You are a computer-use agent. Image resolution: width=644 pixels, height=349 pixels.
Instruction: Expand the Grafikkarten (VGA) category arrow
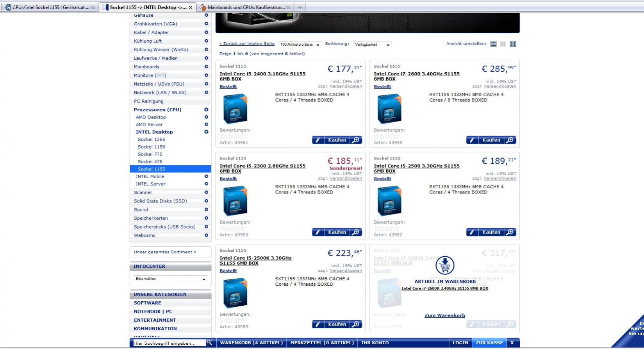tap(206, 24)
